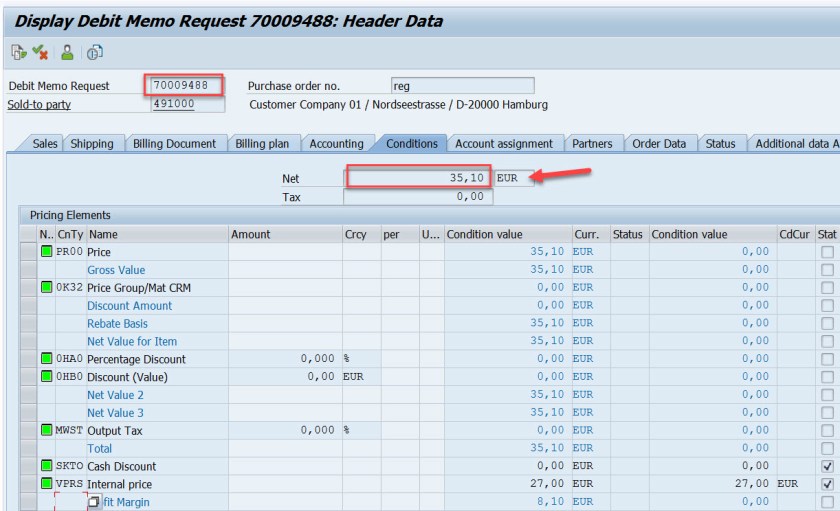Select row selector for PR00 Price row
Image resolution: width=840 pixels, height=511 pixels.
coord(28,252)
